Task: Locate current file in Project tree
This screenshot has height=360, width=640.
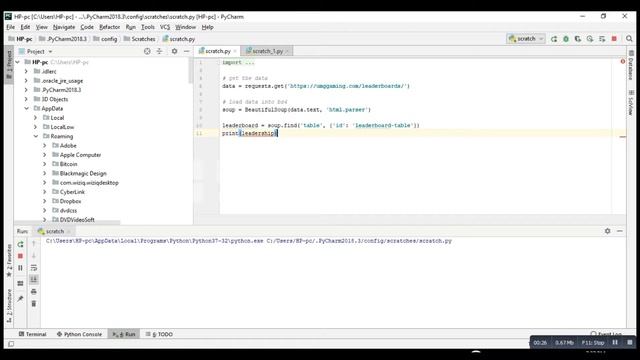Action: click(147, 51)
